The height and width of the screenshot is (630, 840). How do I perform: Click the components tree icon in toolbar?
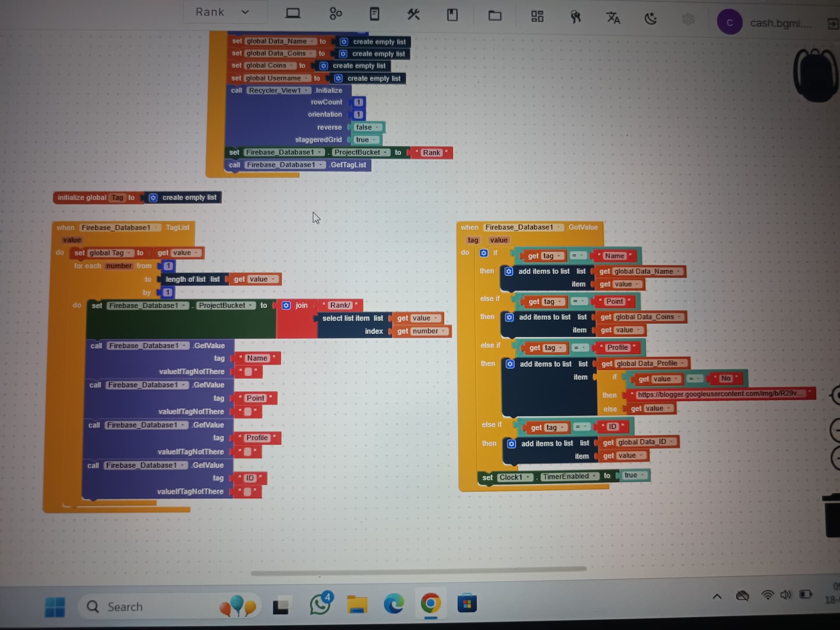click(x=335, y=14)
